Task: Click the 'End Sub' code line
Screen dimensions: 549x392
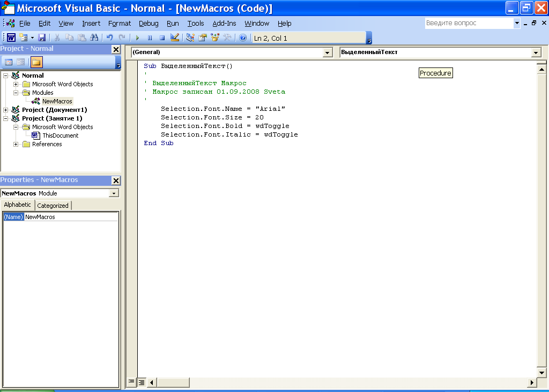Action: 159,143
